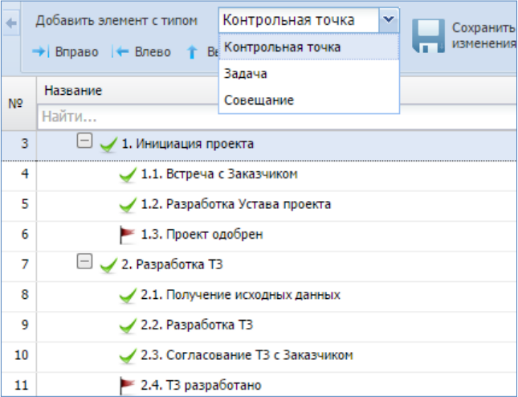The width and height of the screenshot is (518, 397).
Task: Click the floppy disk save icon
Action: [428, 36]
